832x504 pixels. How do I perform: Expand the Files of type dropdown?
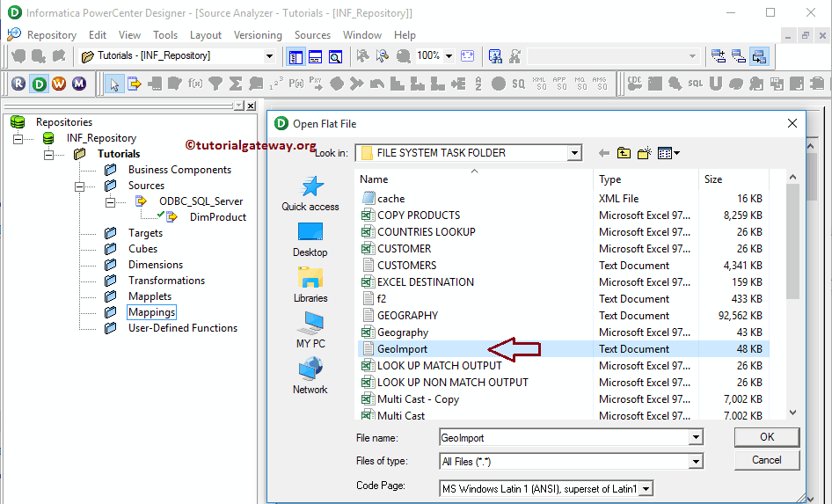pyautogui.click(x=696, y=462)
